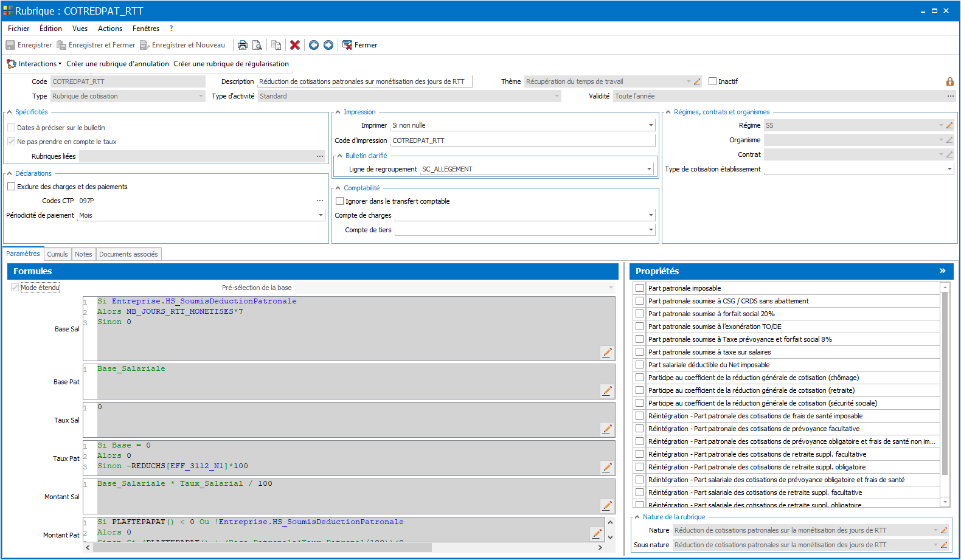961x560 pixels.
Task: Click Enregistrer et Nouveau toolbar button
Action: click(x=182, y=45)
